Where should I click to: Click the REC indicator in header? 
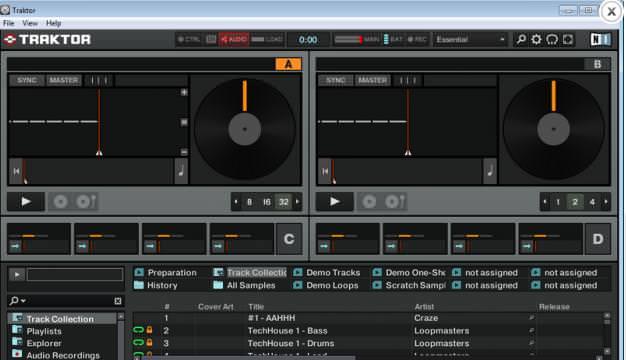pos(417,40)
